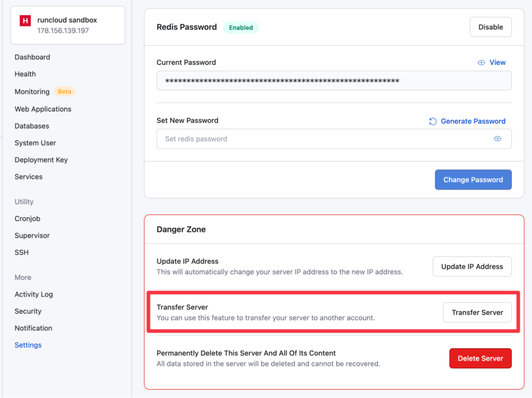Click the Generate Password link

point(473,121)
